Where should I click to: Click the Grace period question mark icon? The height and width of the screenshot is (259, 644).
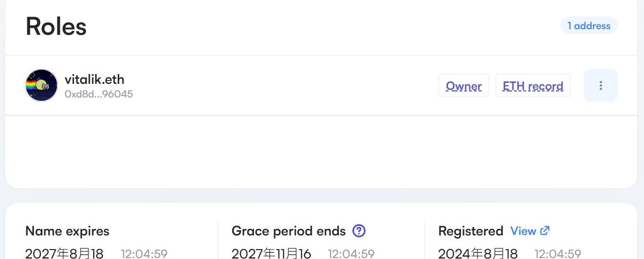pyautogui.click(x=359, y=231)
